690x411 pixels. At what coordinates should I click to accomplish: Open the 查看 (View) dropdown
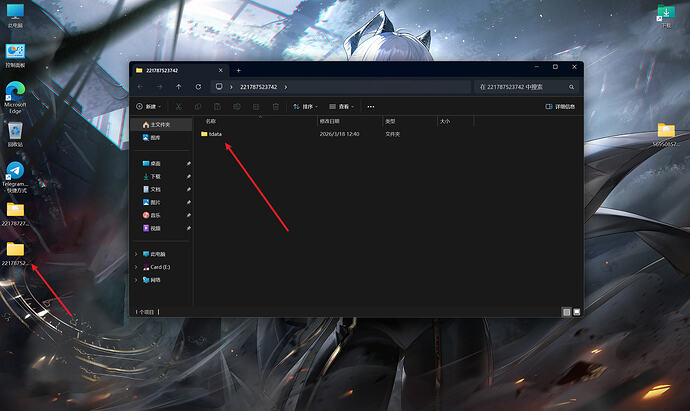click(341, 106)
